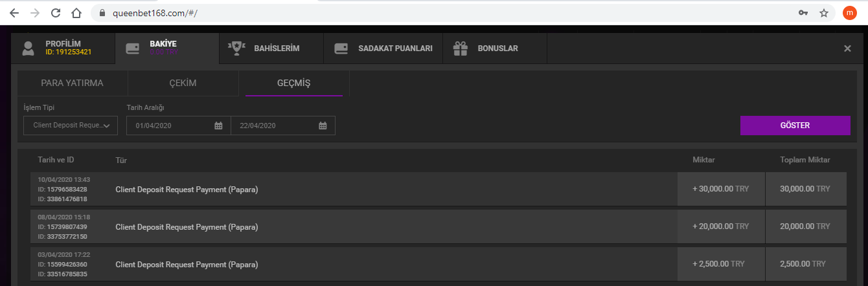Reload the page with the refresh icon

[56, 12]
